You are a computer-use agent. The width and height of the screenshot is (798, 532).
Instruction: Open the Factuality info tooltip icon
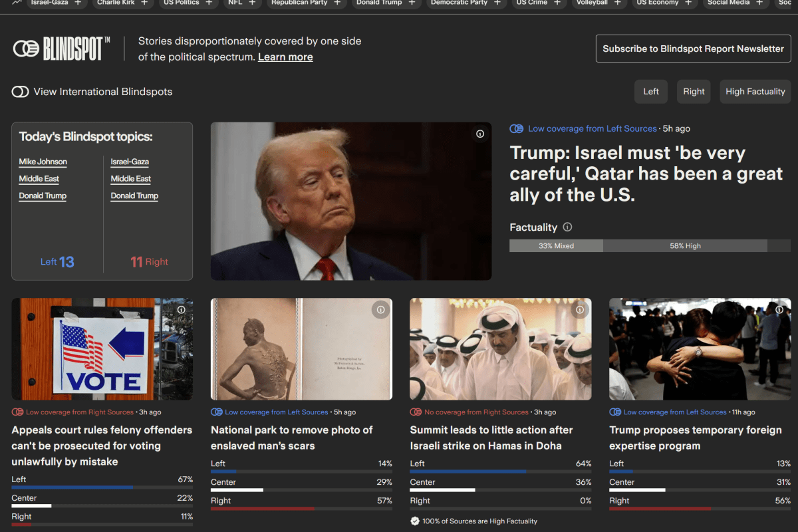(x=567, y=227)
